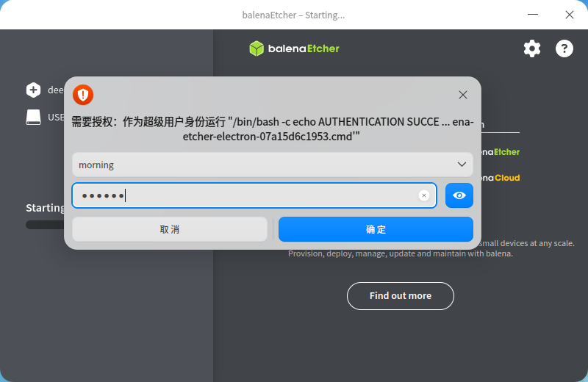This screenshot has height=382, width=588.
Task: Click the orange shield warning icon
Action: pyautogui.click(x=83, y=95)
